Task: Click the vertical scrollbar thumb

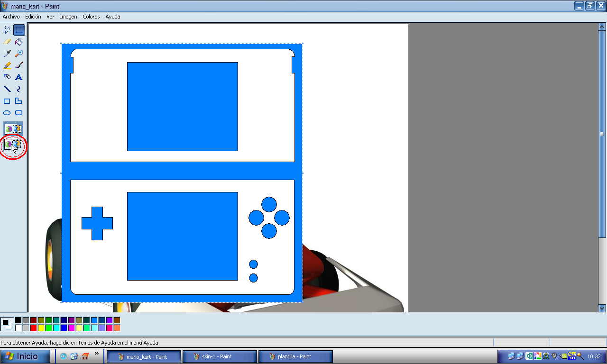Action: [x=602, y=134]
